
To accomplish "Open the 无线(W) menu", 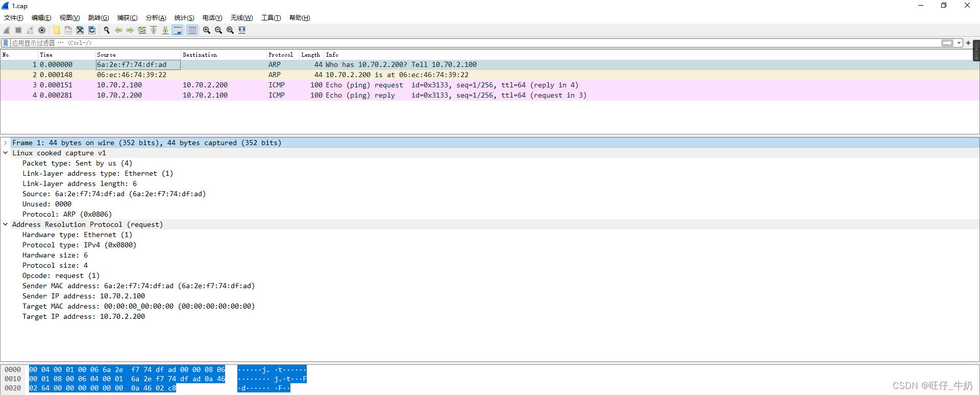I will pos(241,18).
